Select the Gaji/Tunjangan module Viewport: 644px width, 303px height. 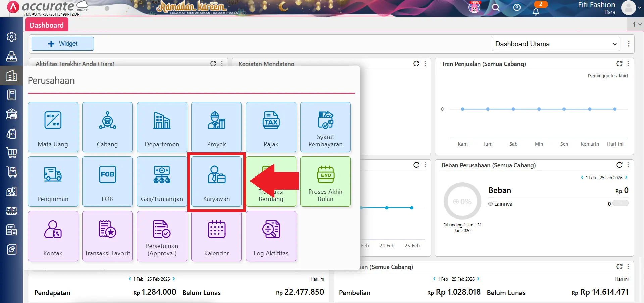tap(162, 182)
